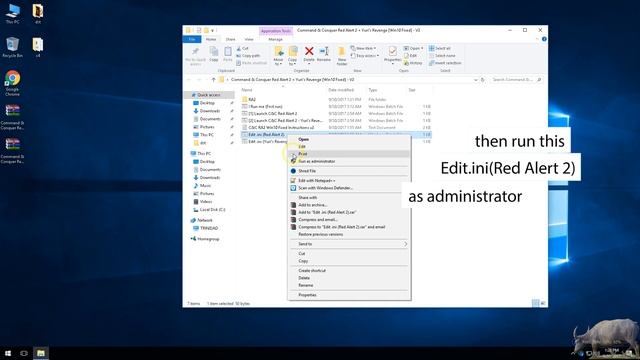Choose Scan with Windows Defender in menu
This screenshot has height=360, width=640.
(349, 188)
